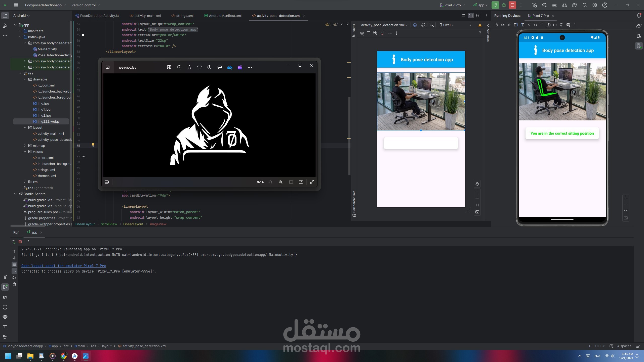Viewport: 644px width, 362px height.
Task: Select img2.jpg in the project tree
Action: click(x=44, y=115)
